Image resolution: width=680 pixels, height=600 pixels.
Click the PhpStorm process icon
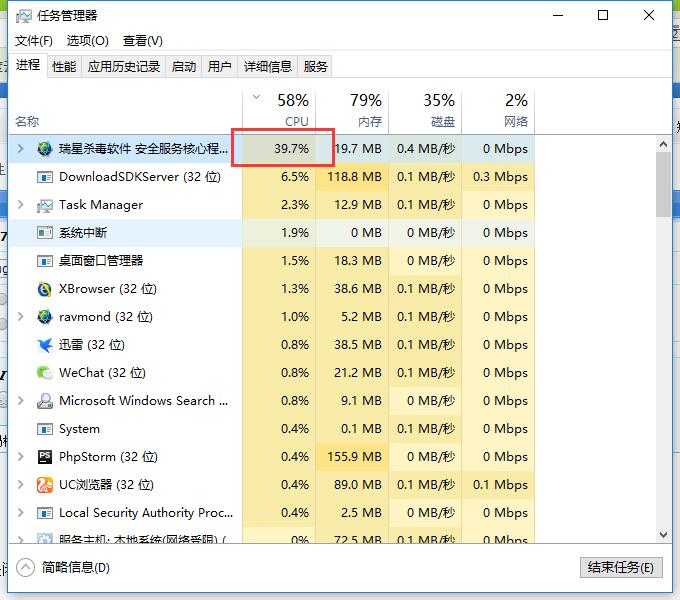[x=45, y=457]
